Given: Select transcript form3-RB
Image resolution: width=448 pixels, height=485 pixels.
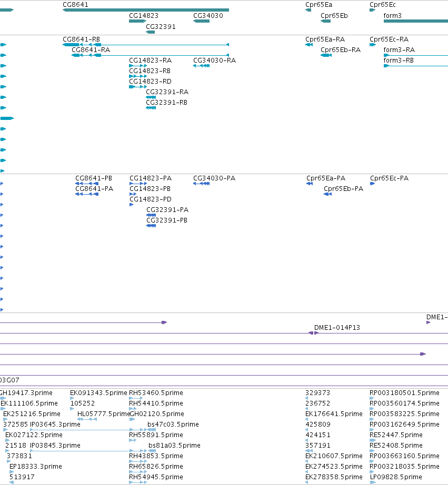Looking at the screenshot, I should [x=416, y=66].
